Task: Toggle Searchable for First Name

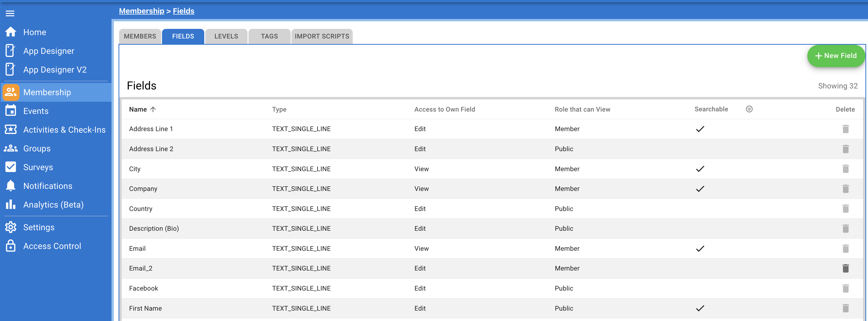Action: click(700, 308)
